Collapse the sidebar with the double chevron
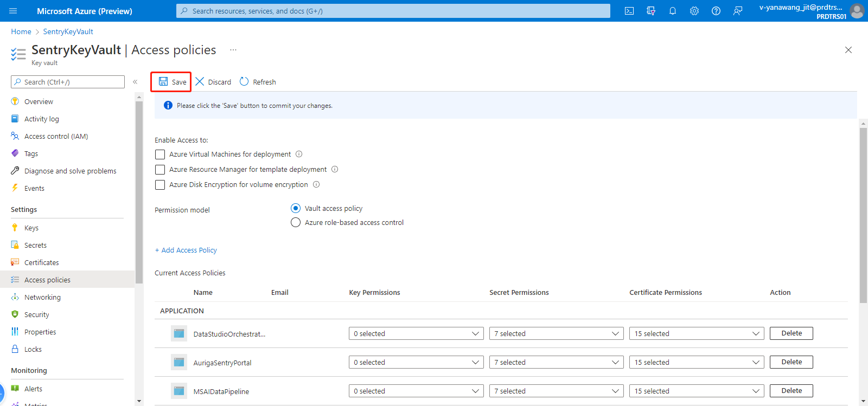 (x=135, y=82)
